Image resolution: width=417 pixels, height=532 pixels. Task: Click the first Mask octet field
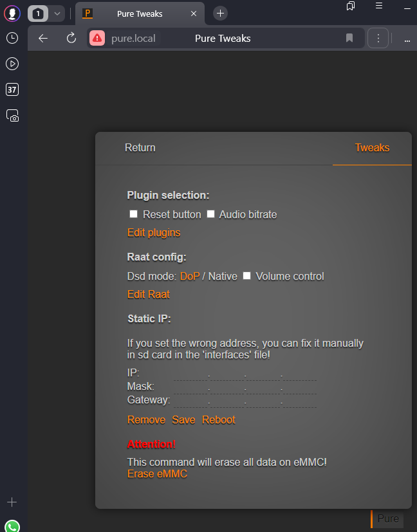(190, 389)
